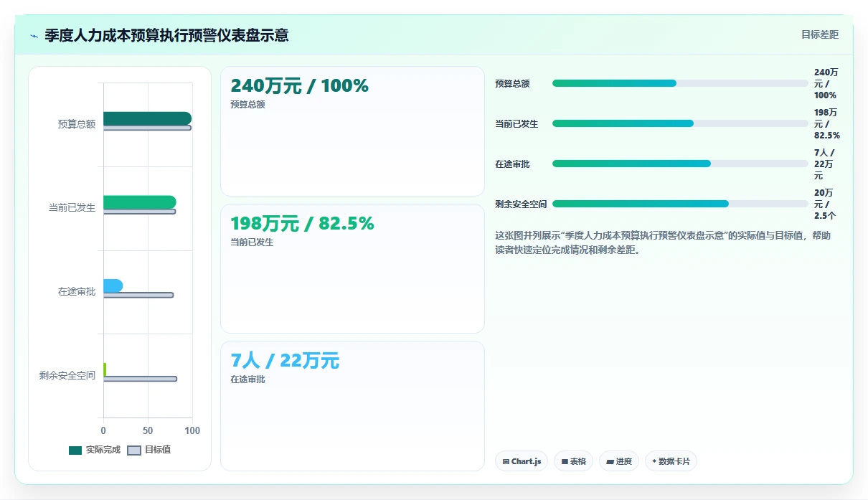868x500 pixels.
Task: Click the 当前已发生 progress row label
Action: tap(516, 123)
